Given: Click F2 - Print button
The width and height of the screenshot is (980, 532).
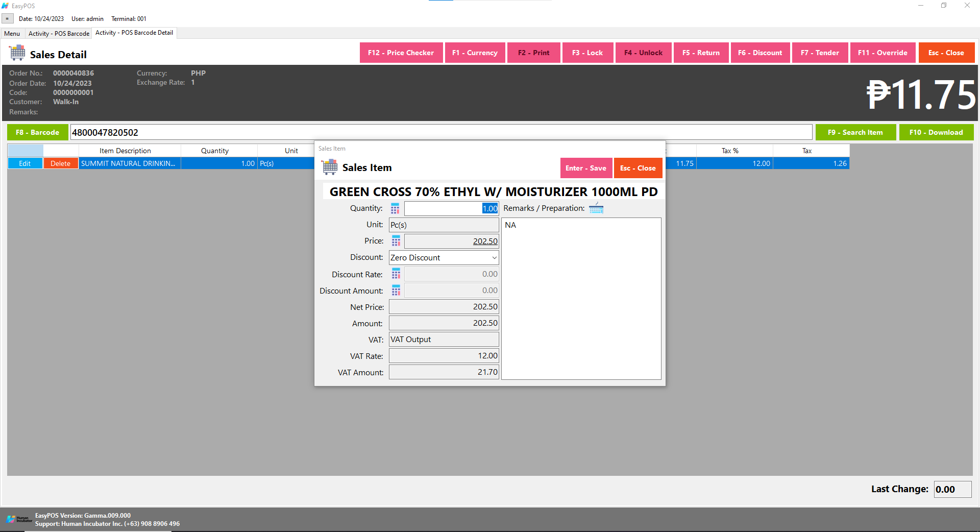Looking at the screenshot, I should (533, 53).
